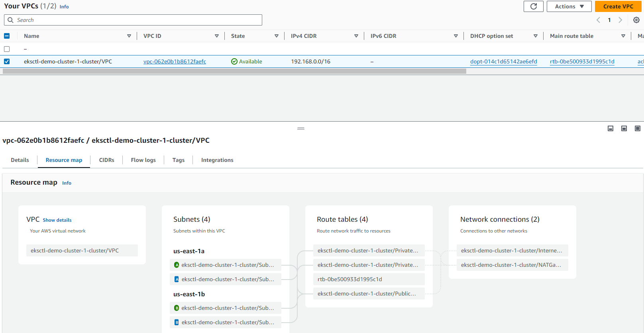Screen dimensions: 644x333
Task: Open the Integrations tab
Action: pos(217,160)
